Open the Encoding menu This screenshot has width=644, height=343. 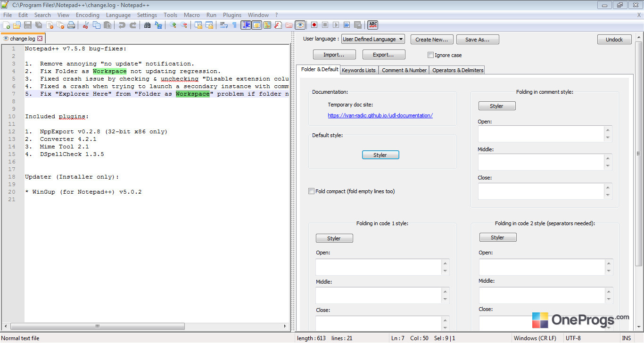[x=88, y=15]
